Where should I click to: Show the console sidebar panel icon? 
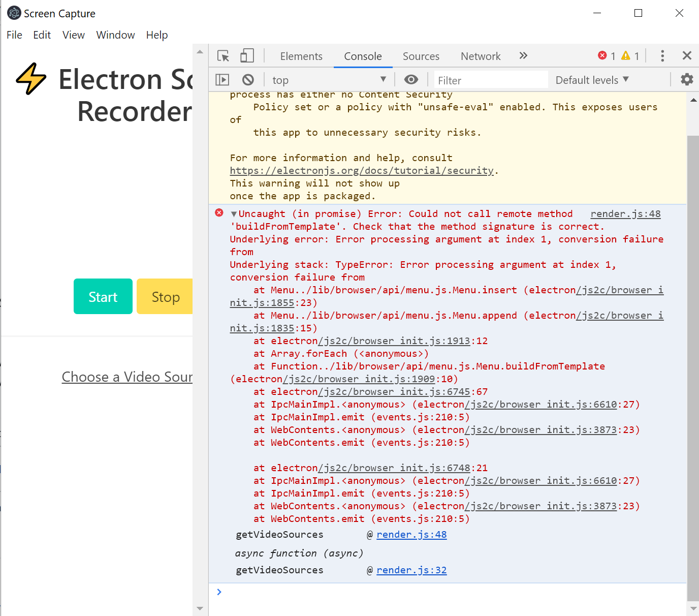pyautogui.click(x=223, y=80)
